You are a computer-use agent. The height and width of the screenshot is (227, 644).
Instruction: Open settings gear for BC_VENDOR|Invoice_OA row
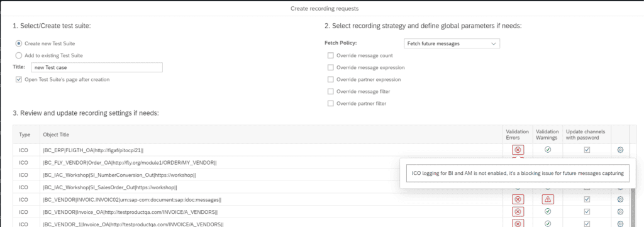620,212
